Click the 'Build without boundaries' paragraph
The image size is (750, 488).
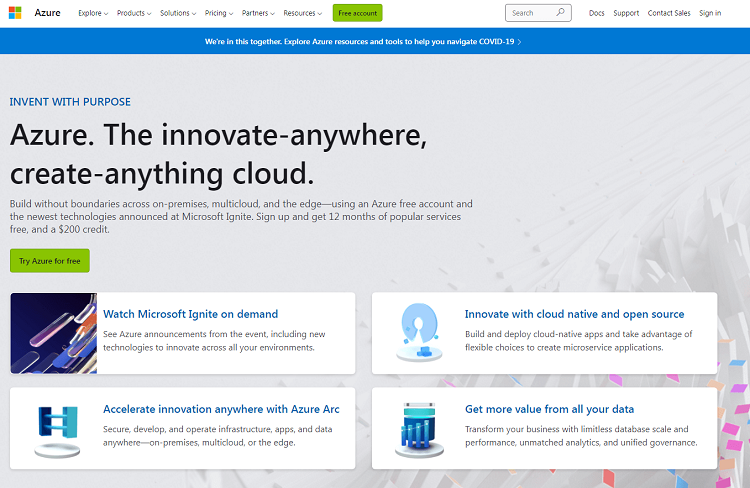point(241,217)
